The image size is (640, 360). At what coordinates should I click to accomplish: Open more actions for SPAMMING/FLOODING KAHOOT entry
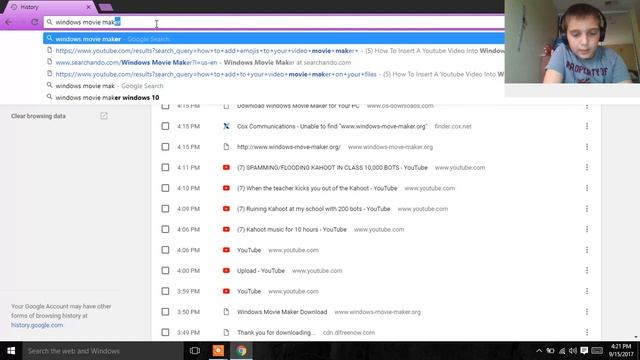(x=587, y=167)
